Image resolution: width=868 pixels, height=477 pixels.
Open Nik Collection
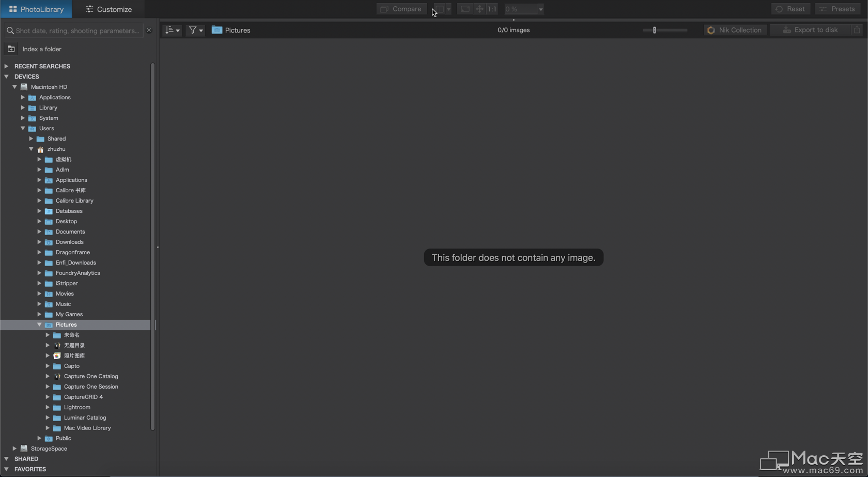tap(735, 30)
